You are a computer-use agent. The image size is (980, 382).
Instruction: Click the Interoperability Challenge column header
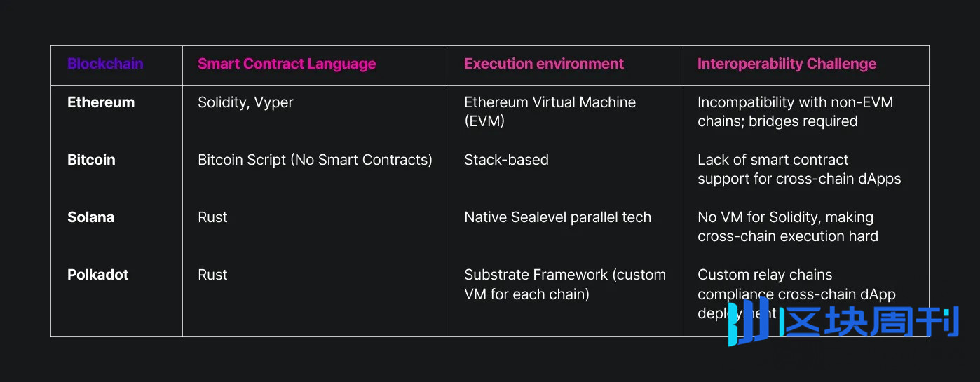pos(787,64)
